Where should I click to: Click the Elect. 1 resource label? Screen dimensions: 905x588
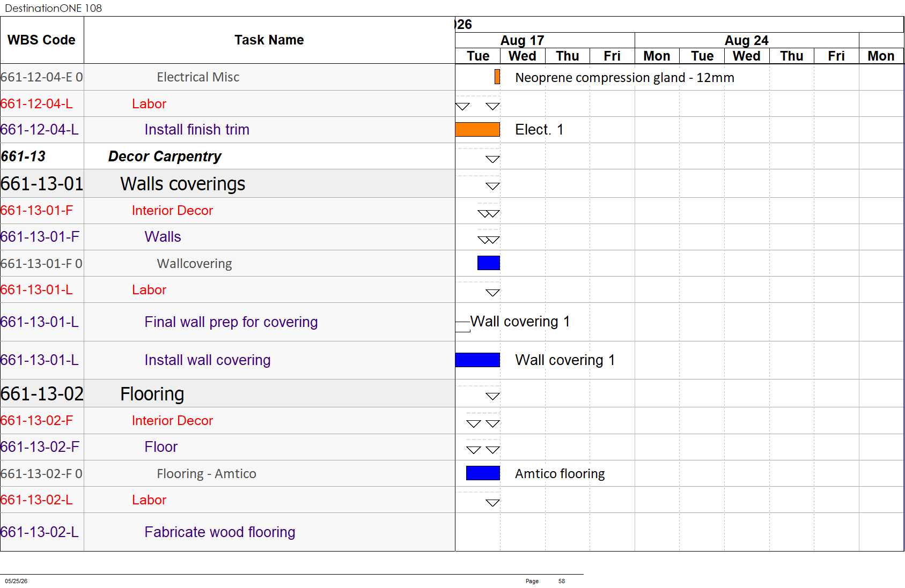pos(539,130)
